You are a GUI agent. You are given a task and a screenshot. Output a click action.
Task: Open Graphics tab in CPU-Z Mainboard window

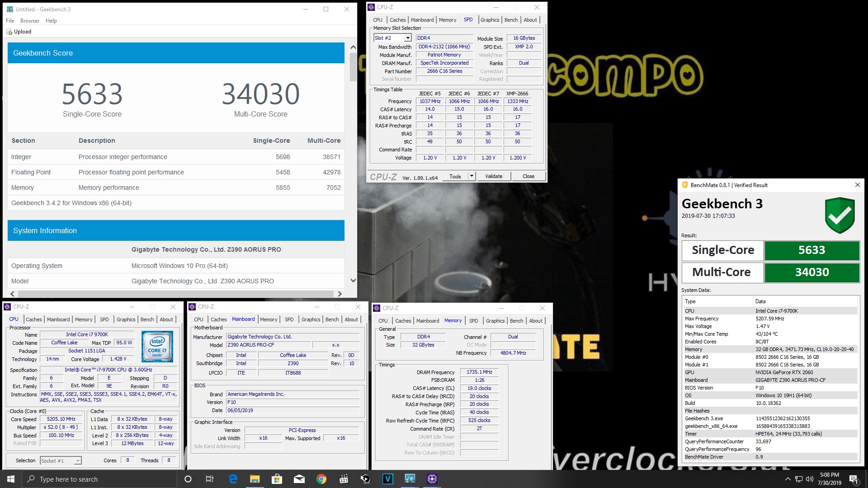311,319
